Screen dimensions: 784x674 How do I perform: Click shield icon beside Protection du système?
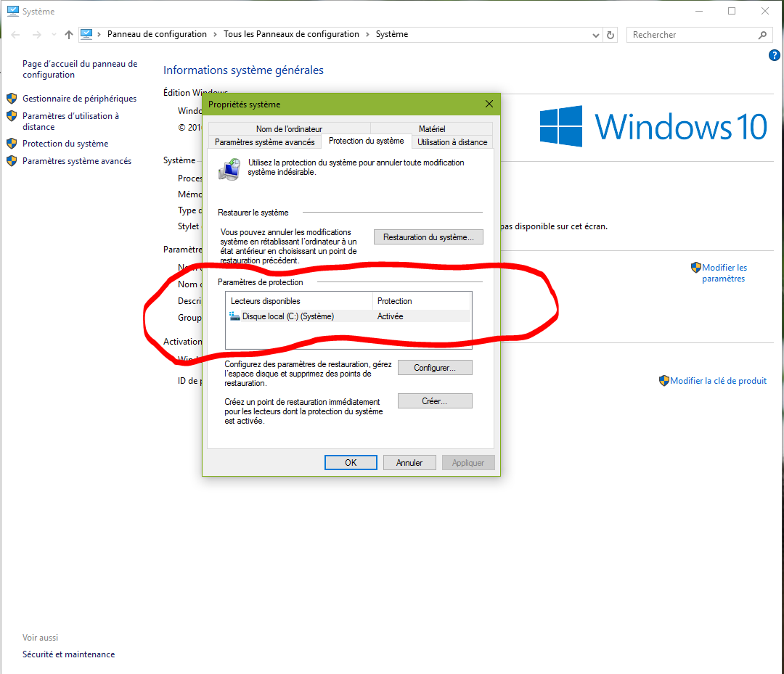pos(12,144)
